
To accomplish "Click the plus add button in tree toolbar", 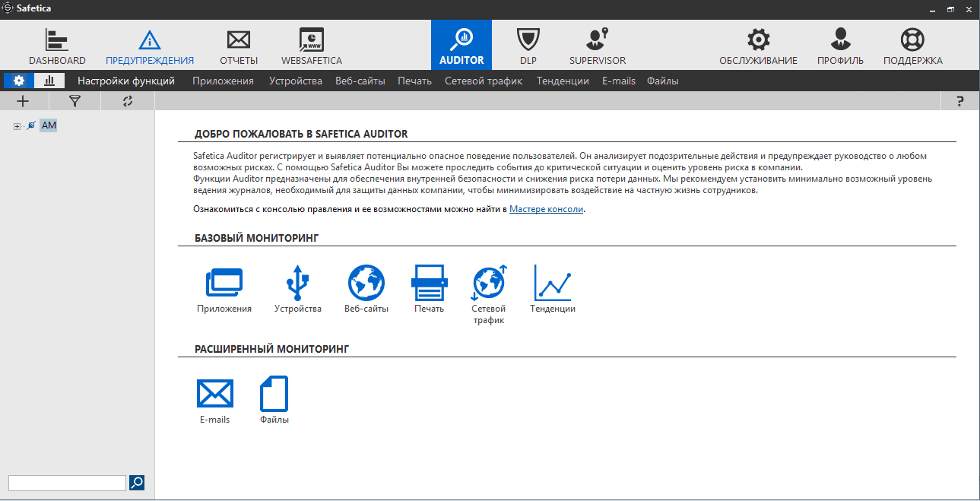I will (x=23, y=100).
